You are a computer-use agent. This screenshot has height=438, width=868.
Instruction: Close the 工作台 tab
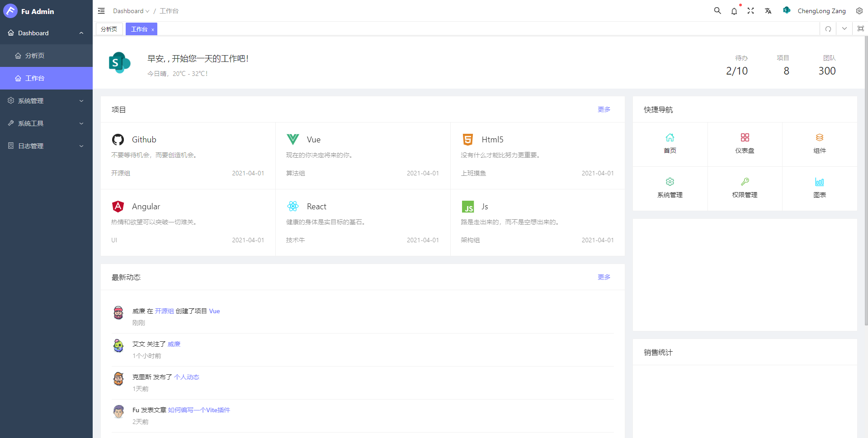153,29
